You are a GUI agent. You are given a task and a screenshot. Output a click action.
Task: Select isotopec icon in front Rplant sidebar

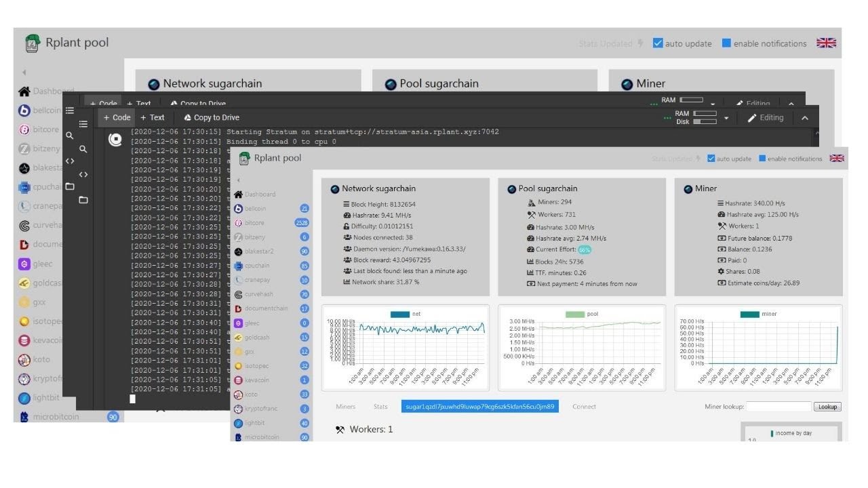tap(238, 366)
